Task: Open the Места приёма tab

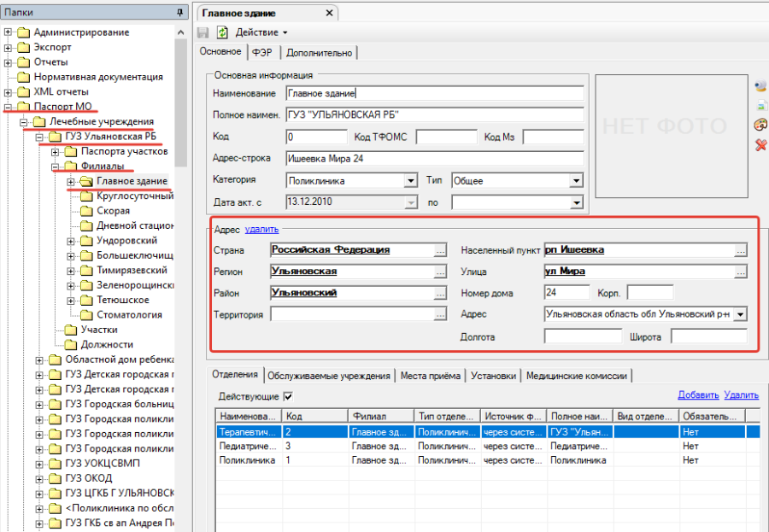Action: (x=430, y=376)
